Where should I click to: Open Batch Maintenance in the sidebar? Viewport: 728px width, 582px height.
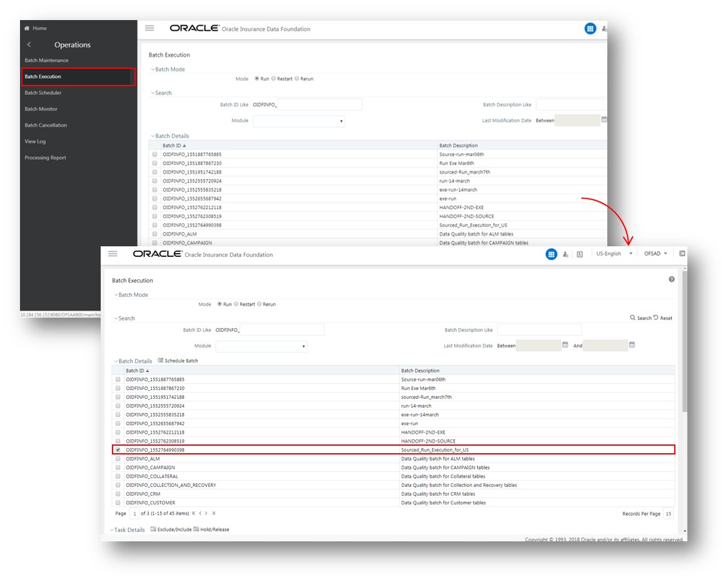[46, 61]
